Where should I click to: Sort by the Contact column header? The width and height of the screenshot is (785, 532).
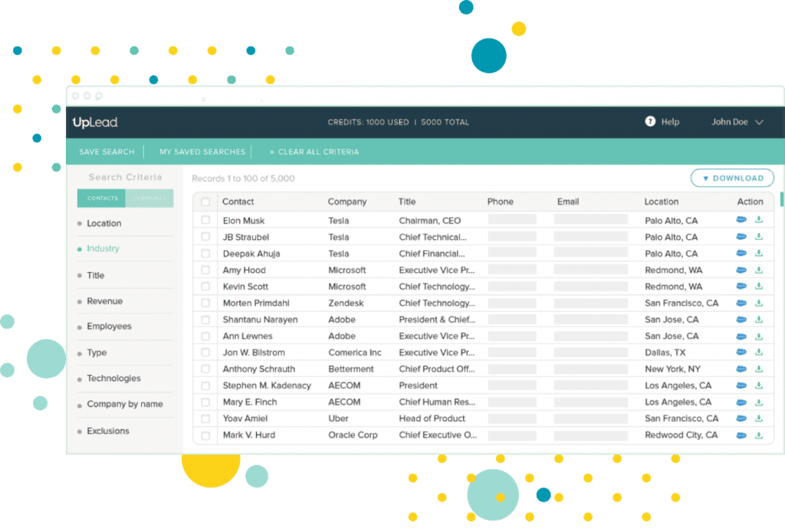238,202
